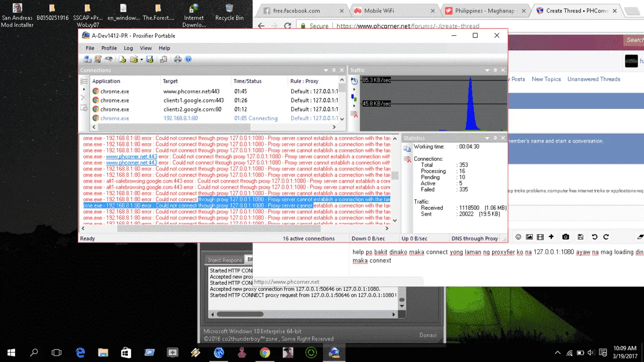The image size is (644, 362).
Task: Toggle auto-hide pin on Connections panel
Action: tap(334, 70)
